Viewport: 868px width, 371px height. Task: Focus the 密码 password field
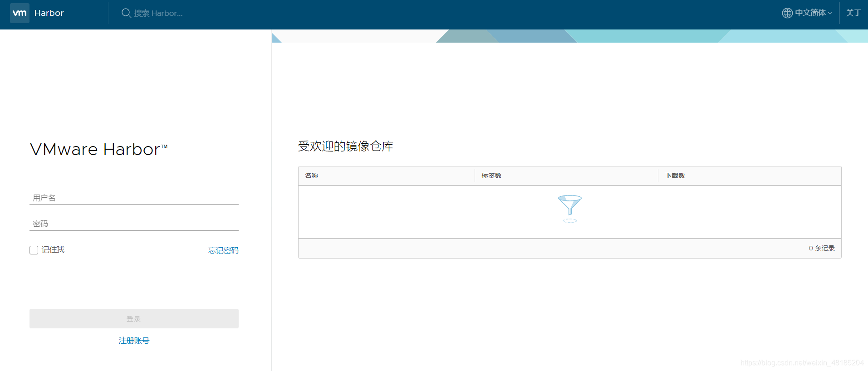click(134, 224)
